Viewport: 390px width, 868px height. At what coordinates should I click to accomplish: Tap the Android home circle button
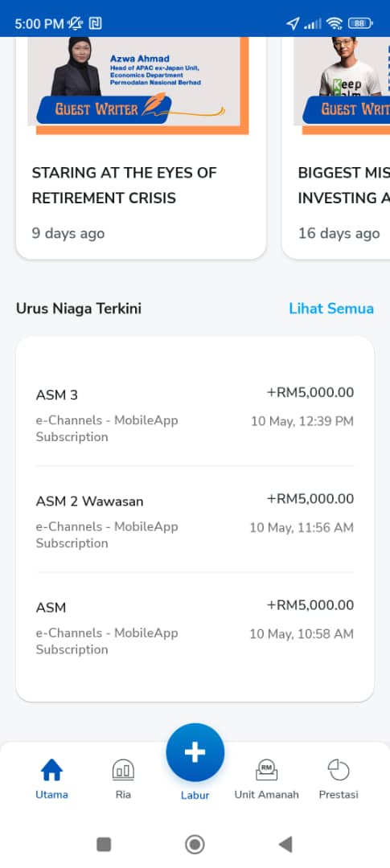(x=195, y=844)
